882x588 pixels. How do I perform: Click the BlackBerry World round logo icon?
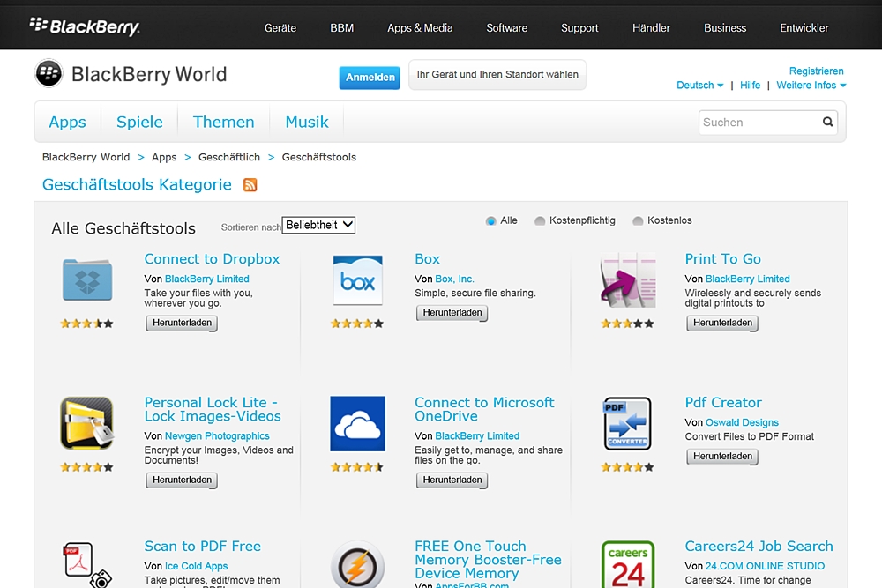pyautogui.click(x=49, y=74)
